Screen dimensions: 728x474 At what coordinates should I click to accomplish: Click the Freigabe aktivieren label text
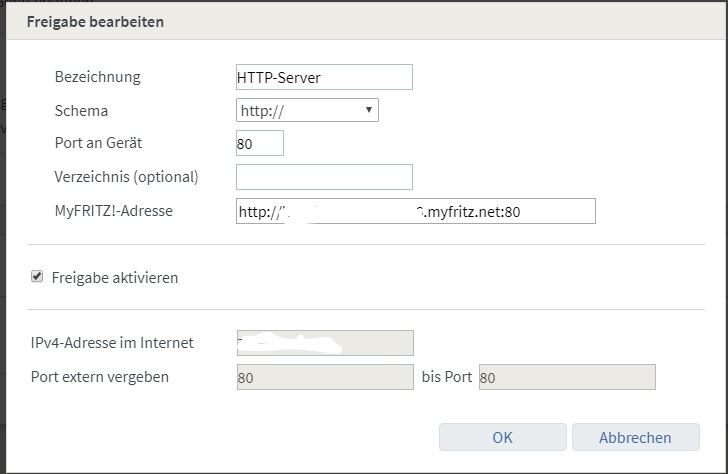pyautogui.click(x=116, y=278)
